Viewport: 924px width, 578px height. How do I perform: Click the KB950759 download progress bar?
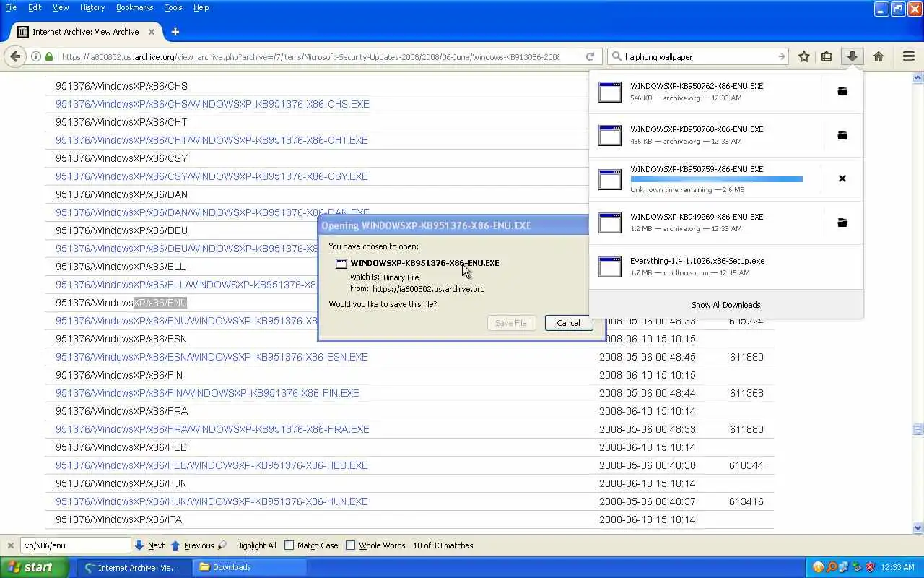(716, 179)
